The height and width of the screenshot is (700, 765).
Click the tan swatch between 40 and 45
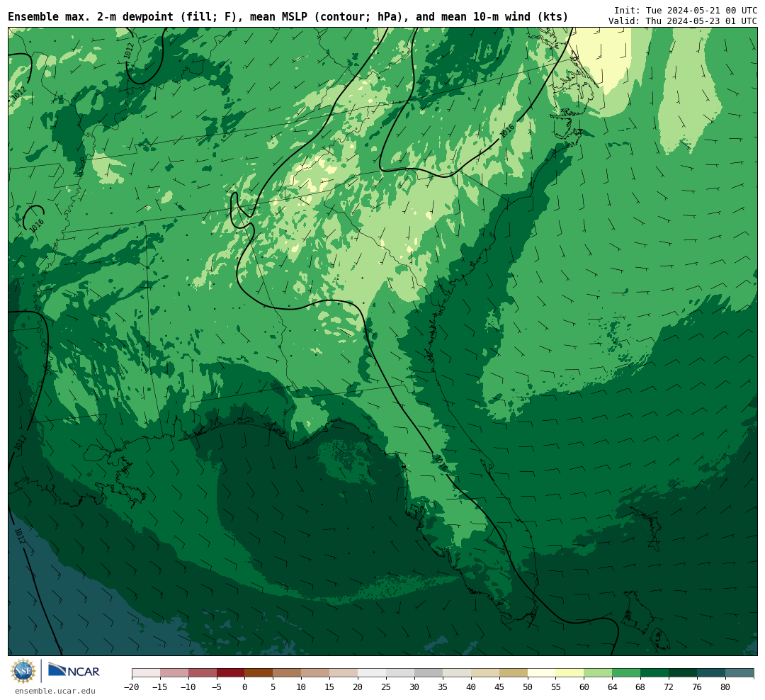coord(485,673)
